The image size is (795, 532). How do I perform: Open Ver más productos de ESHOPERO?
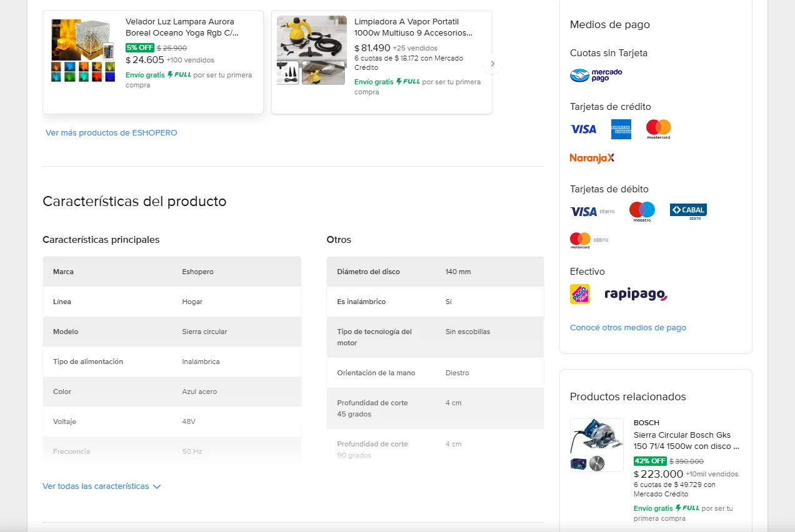[111, 133]
